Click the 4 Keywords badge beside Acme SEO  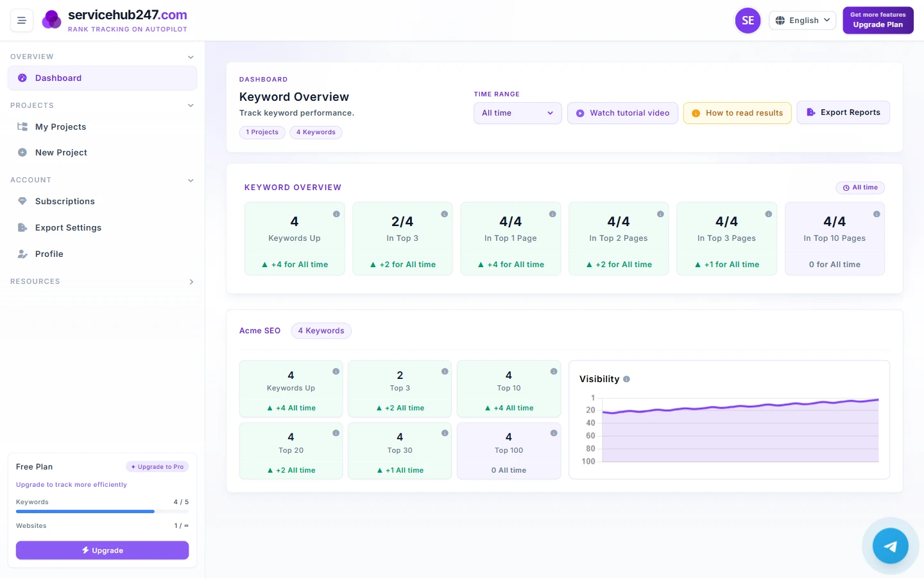(x=321, y=331)
